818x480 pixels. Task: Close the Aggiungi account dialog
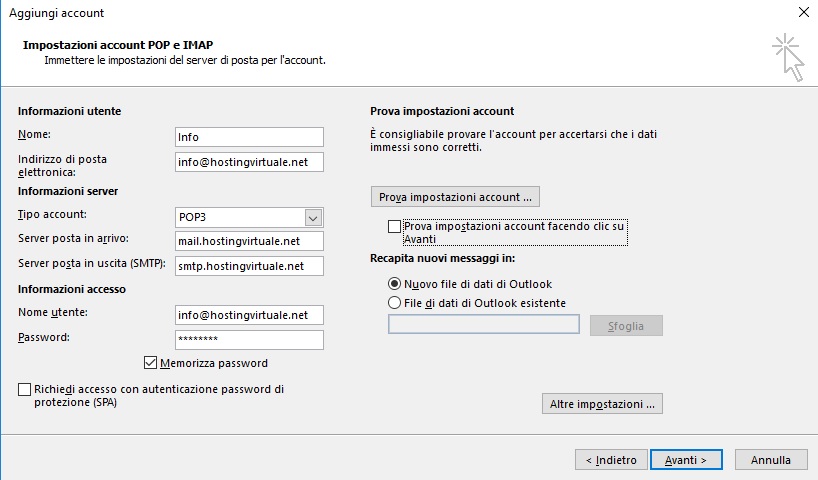[x=803, y=12]
